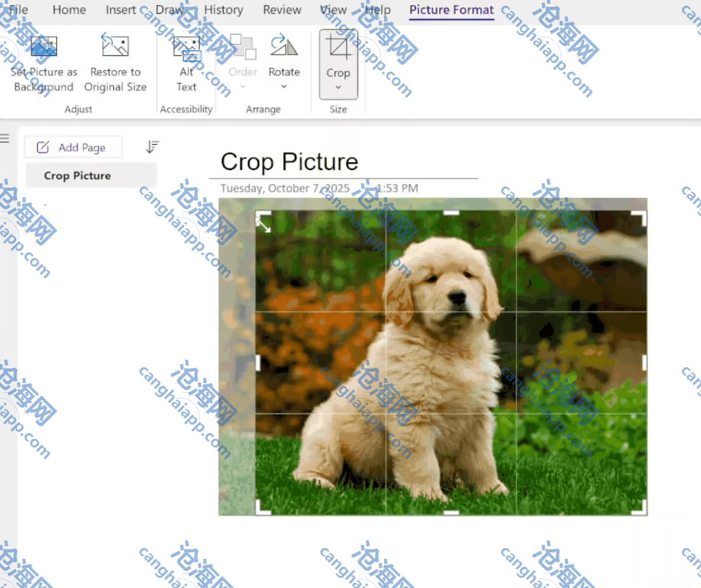Click Restore to Original Size icon
Screen dimensions: 701x588
point(115,47)
